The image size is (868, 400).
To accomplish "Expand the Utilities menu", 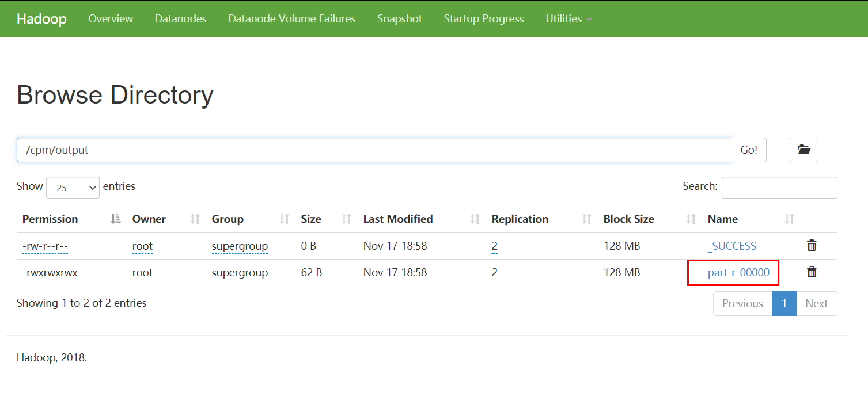I will tap(568, 19).
